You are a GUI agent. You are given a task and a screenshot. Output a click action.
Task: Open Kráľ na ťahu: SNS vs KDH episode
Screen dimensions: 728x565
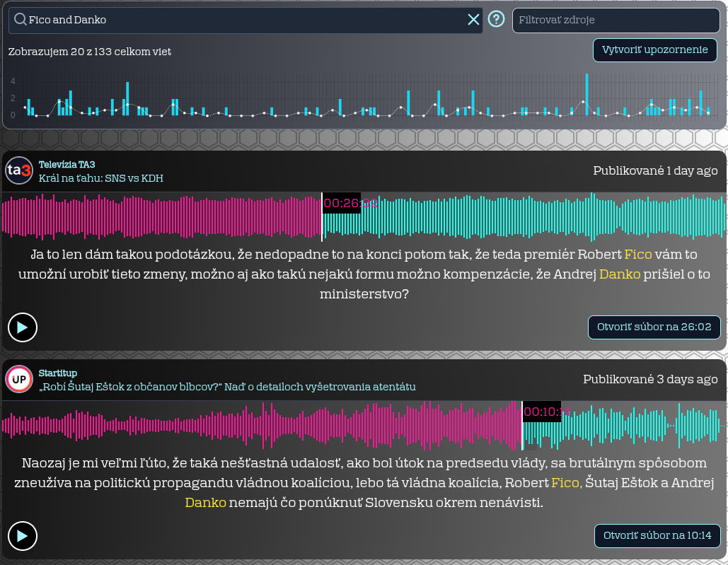pyautogui.click(x=100, y=178)
